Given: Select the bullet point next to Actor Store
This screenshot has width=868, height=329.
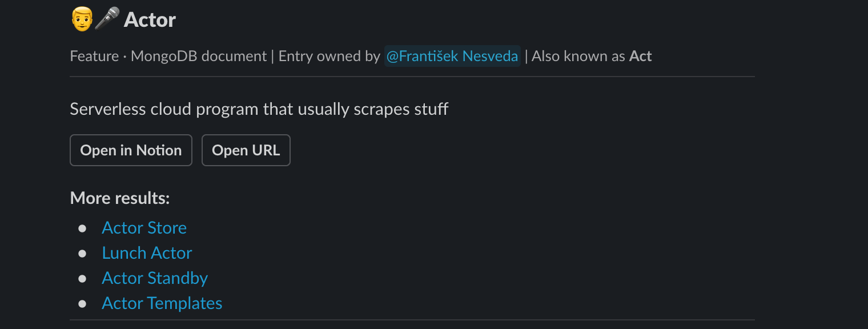Looking at the screenshot, I should 83,228.
